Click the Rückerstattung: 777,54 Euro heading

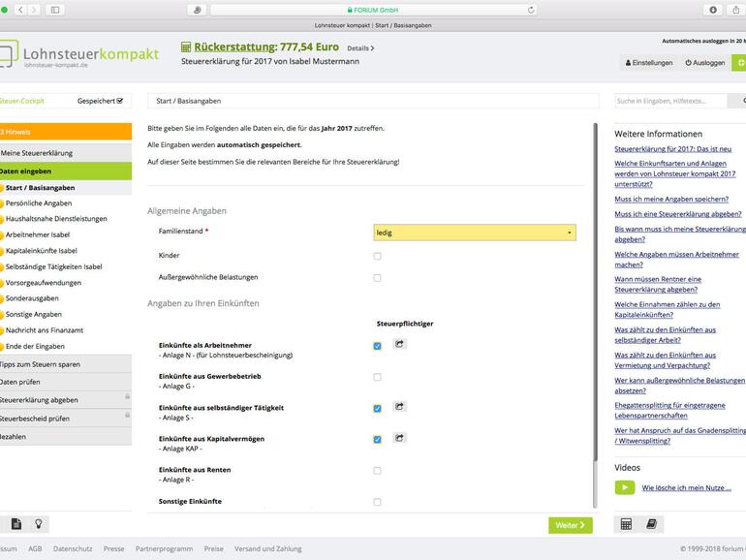click(266, 47)
